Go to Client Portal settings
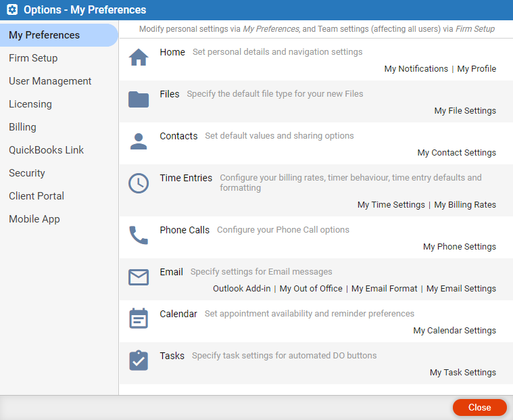This screenshot has height=420, width=513. 36,195
